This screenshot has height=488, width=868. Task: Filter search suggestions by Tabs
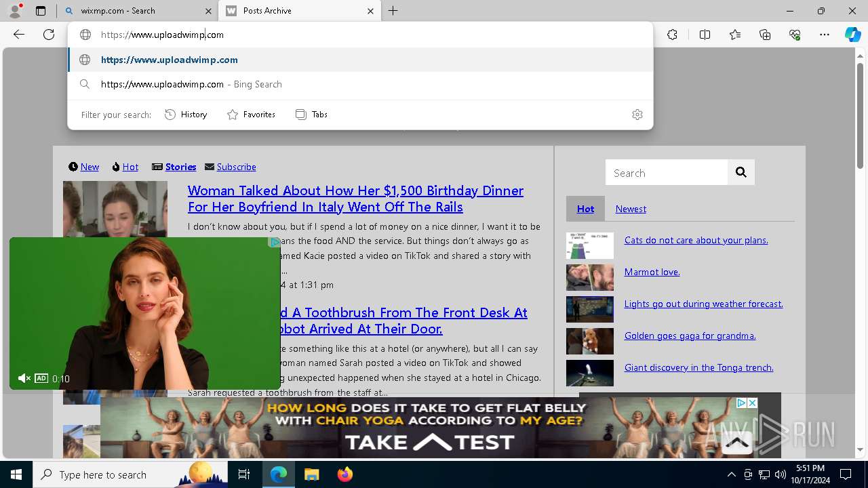(312, 115)
